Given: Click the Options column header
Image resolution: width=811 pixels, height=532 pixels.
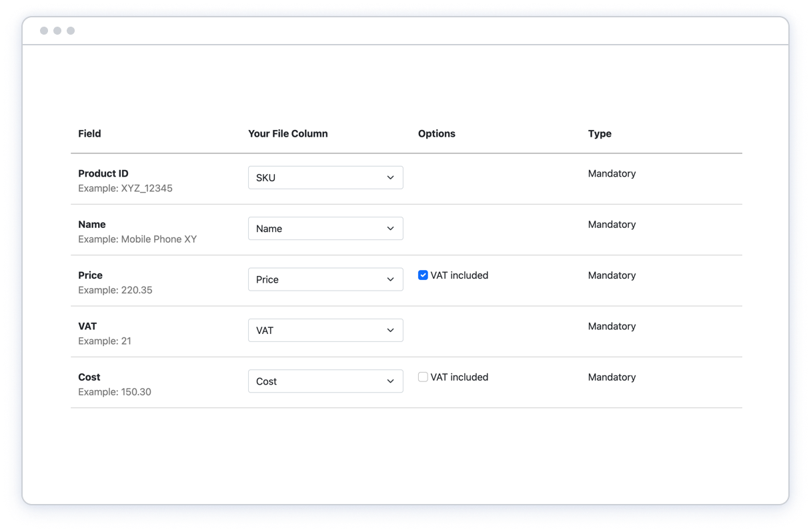Looking at the screenshot, I should tap(436, 133).
